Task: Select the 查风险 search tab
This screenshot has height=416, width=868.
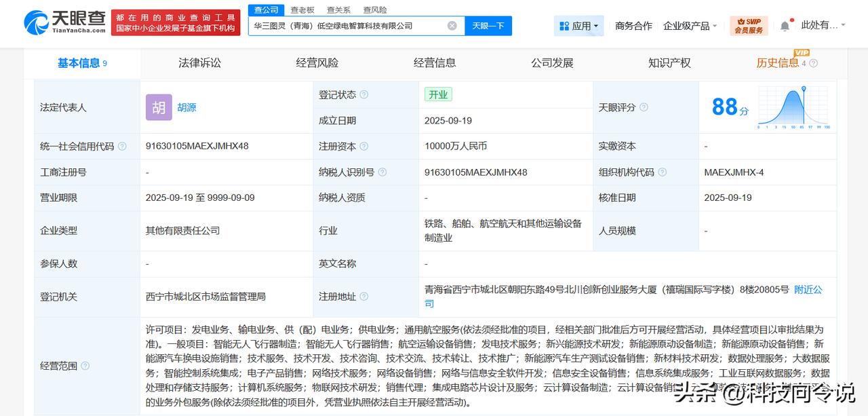Action: 375,10
